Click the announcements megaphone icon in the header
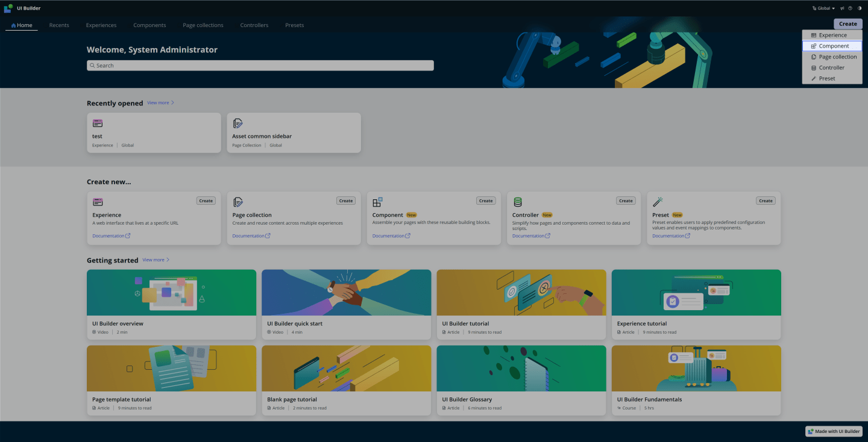 (x=841, y=8)
